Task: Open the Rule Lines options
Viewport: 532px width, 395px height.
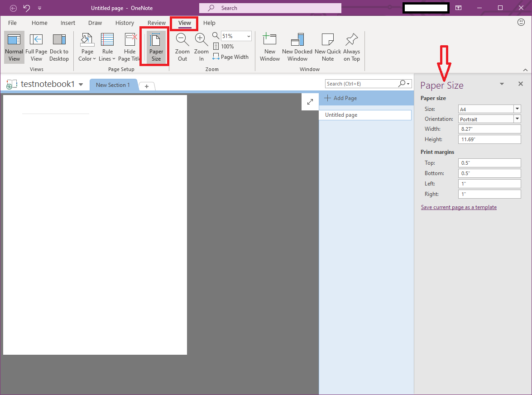Action: [107, 47]
